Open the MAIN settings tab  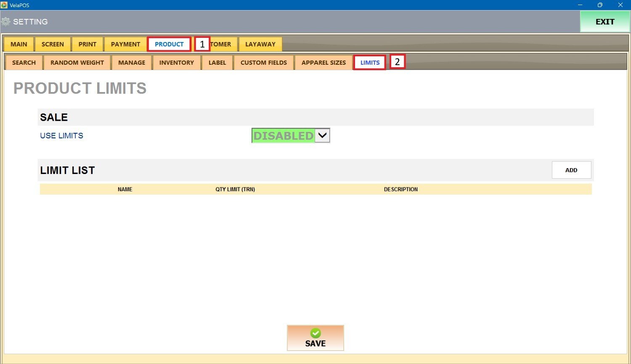(x=19, y=44)
